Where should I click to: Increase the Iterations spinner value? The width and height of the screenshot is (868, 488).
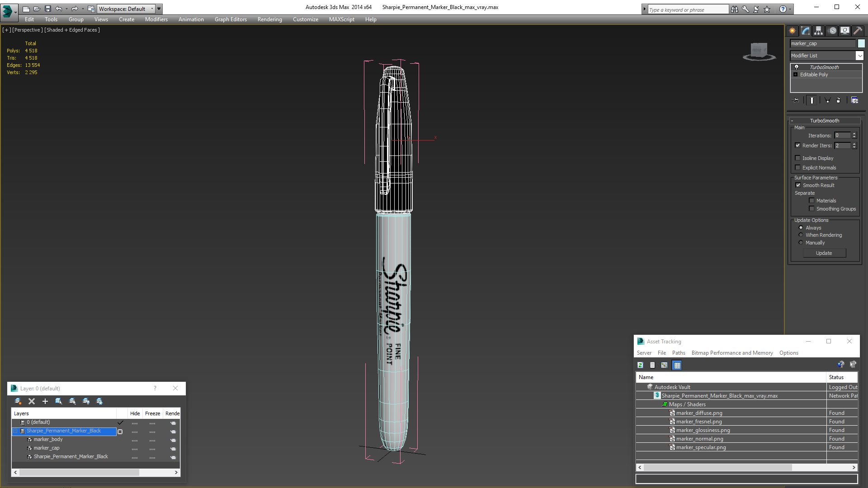coord(854,134)
